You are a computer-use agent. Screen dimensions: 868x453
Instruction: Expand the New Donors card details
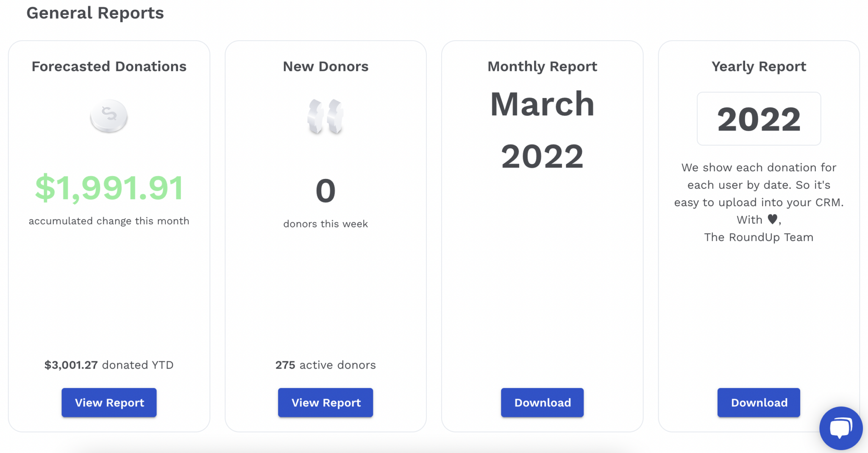coord(325,66)
